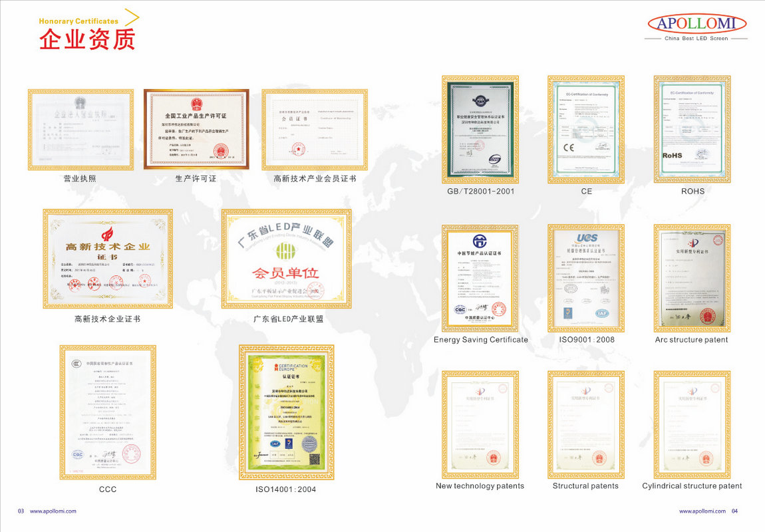Click the Energy Saving Certificate caption
Viewport: 765px width, 532px height.
click(x=481, y=339)
